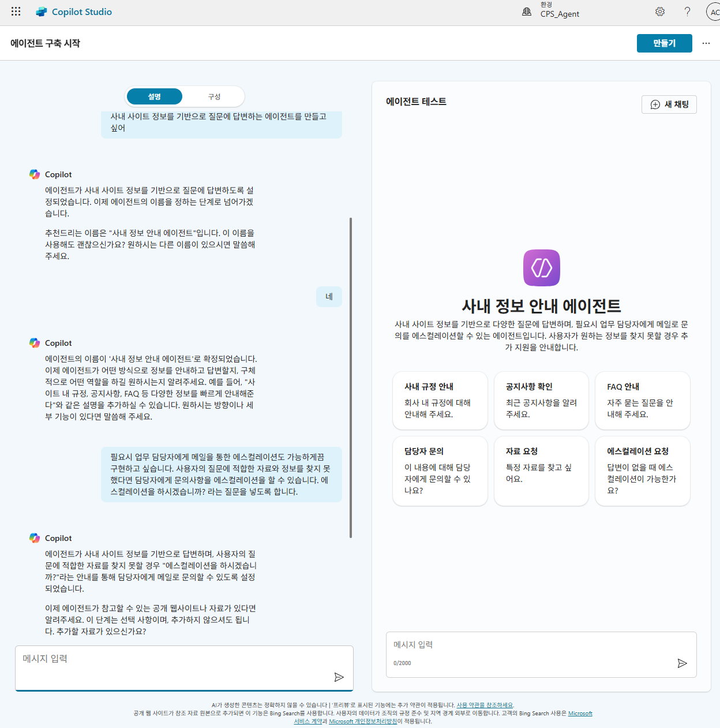Open the app launcher grid
This screenshot has height=728, width=720.
point(16,12)
